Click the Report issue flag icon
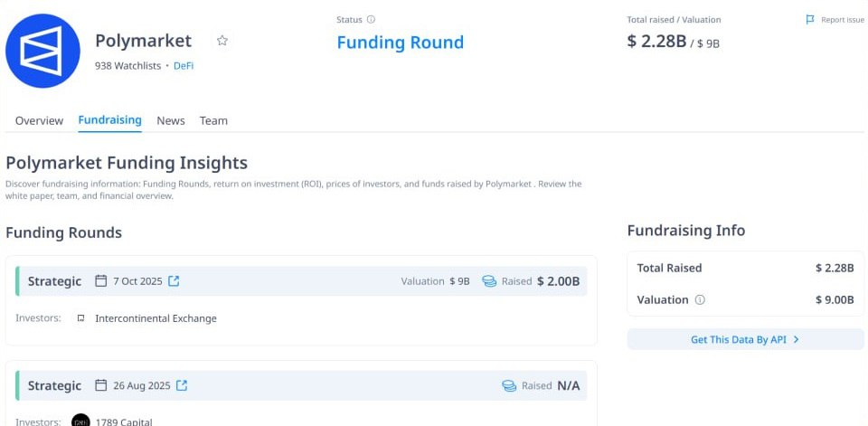Viewport: 868px width, 426px height. coord(810,20)
